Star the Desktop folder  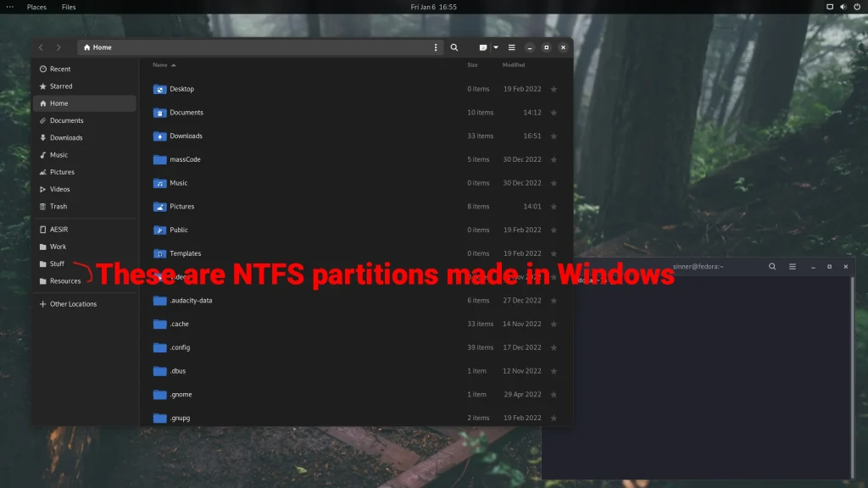(x=554, y=89)
